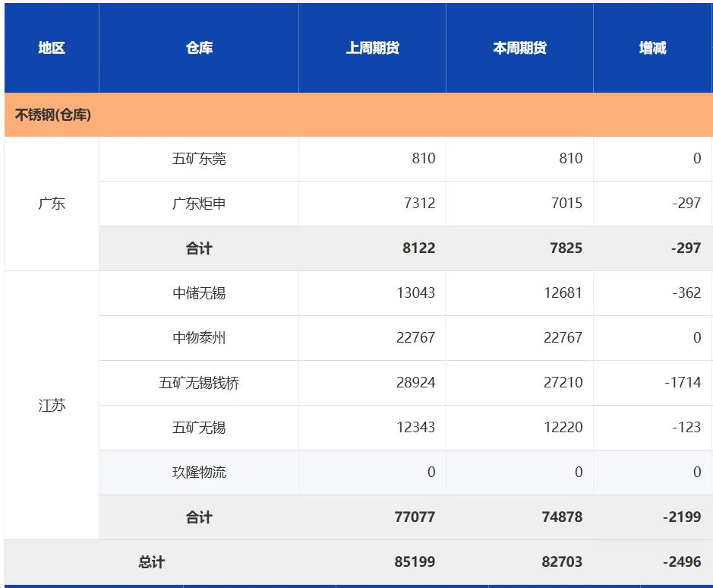This screenshot has width=713, height=588.
Task: Click the -362 change value
Action: point(686,292)
